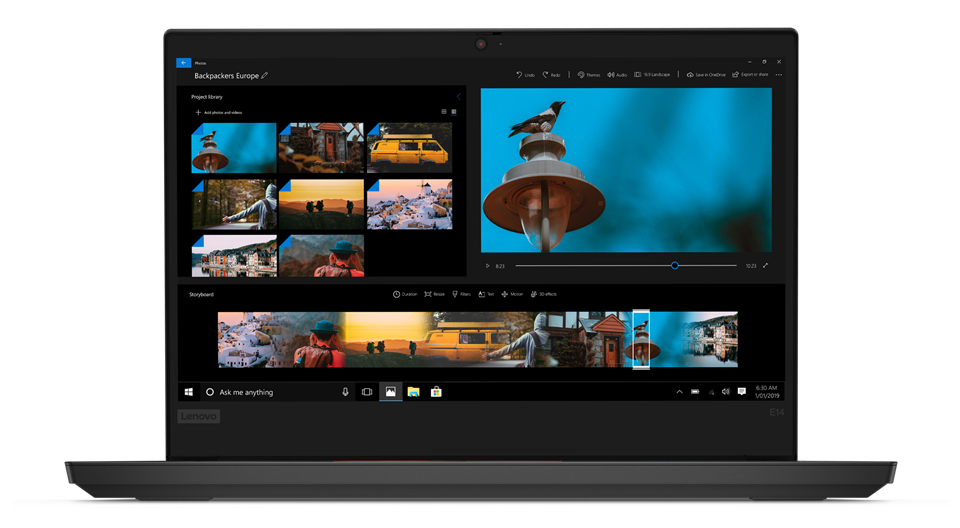Click the Backpackers Europe project title
960x528 pixels.
click(227, 76)
